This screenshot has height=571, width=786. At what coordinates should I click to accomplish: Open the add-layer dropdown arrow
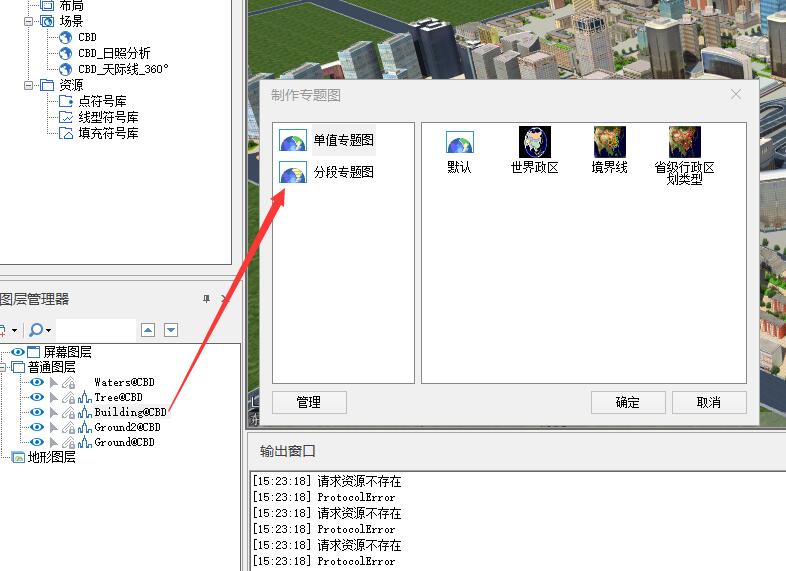click(x=14, y=330)
